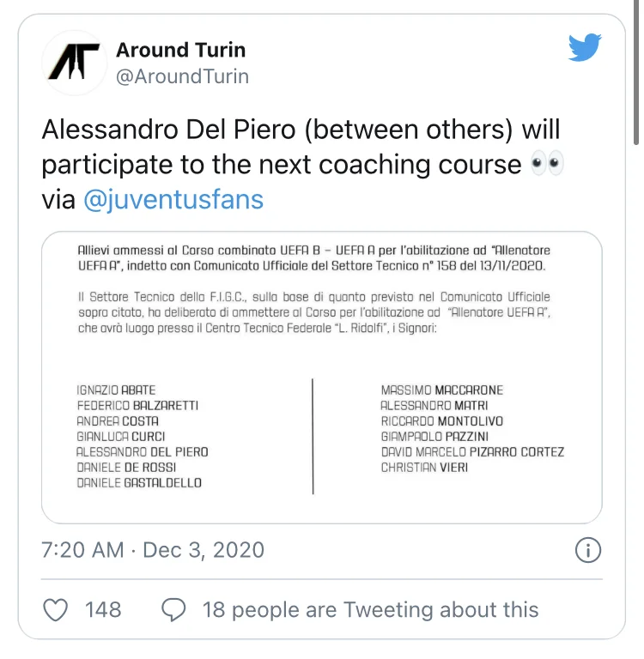Open the @juventusfans mention link
This screenshot has height=659, width=644.
point(173,200)
